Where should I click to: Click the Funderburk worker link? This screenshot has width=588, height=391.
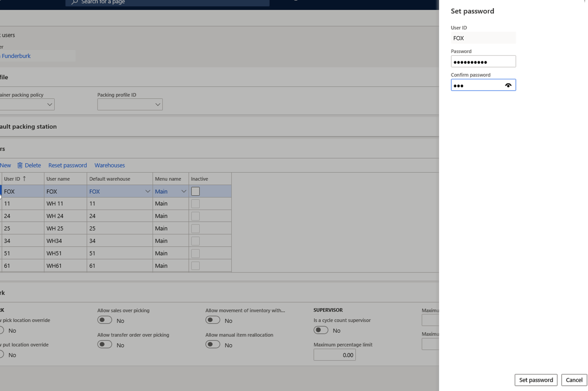tap(16, 56)
